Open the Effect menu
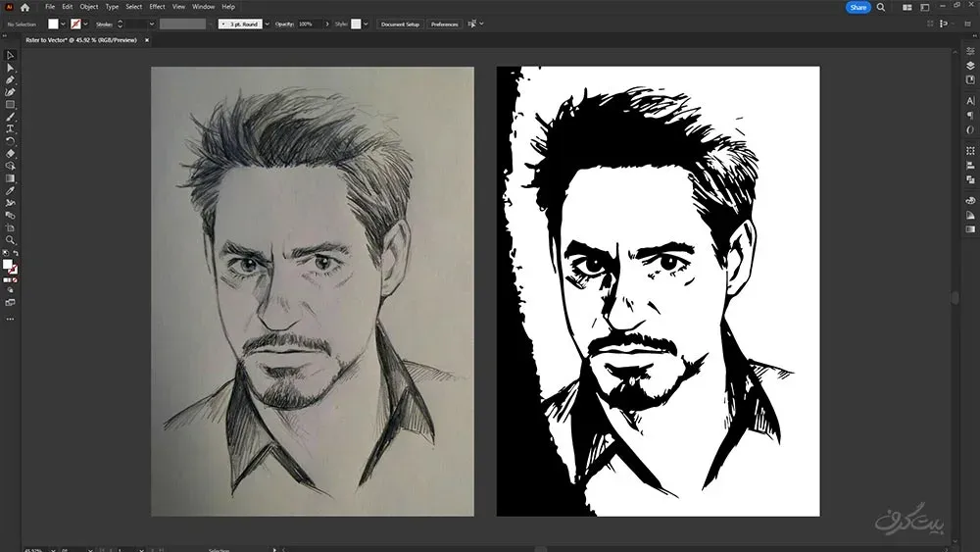This screenshot has width=980, height=552. tap(157, 7)
